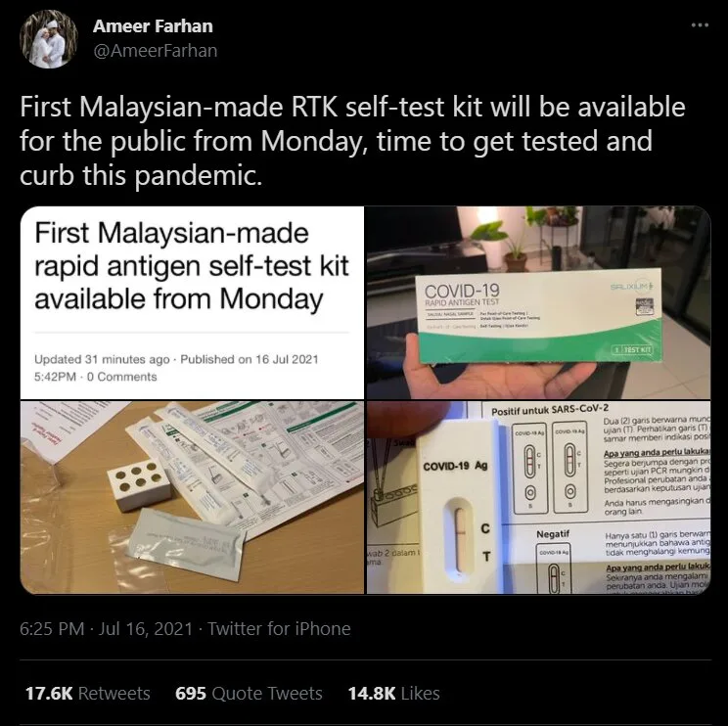Select the 17.6K retweet count number
Image resolution: width=728 pixels, height=726 pixels.
(49, 693)
